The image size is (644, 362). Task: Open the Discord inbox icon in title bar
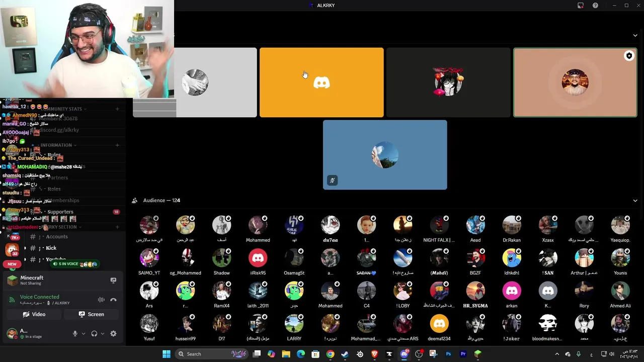point(581,6)
